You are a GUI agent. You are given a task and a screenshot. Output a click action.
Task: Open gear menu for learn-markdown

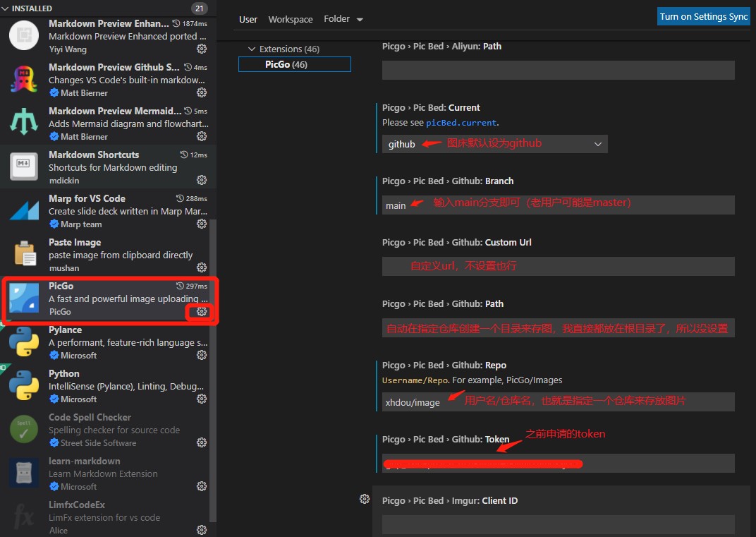coord(202,486)
